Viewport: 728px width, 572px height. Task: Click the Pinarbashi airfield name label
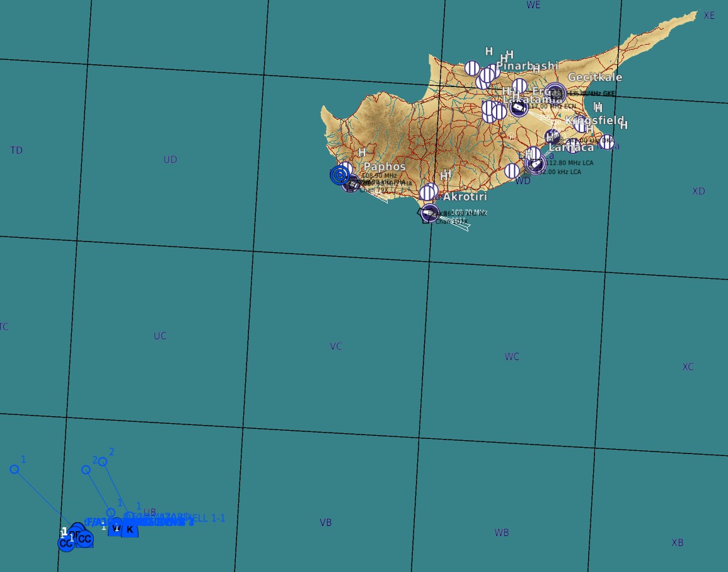pos(527,66)
